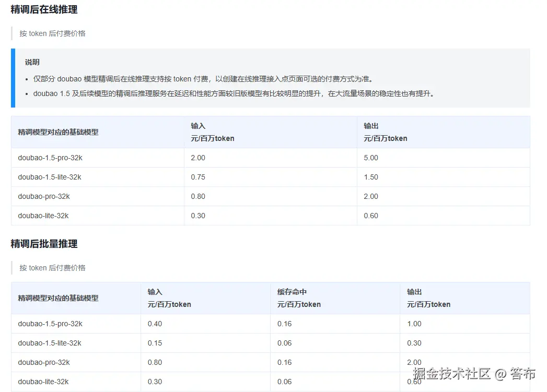Select doubao-1.5-pro-32k in 在线推理 table
Image resolution: width=547 pixels, height=392 pixels.
coord(50,158)
